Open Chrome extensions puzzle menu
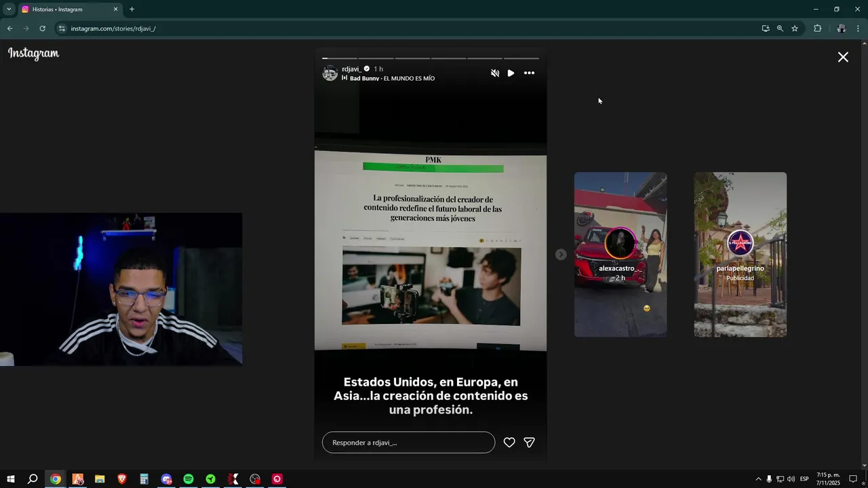 point(817,28)
